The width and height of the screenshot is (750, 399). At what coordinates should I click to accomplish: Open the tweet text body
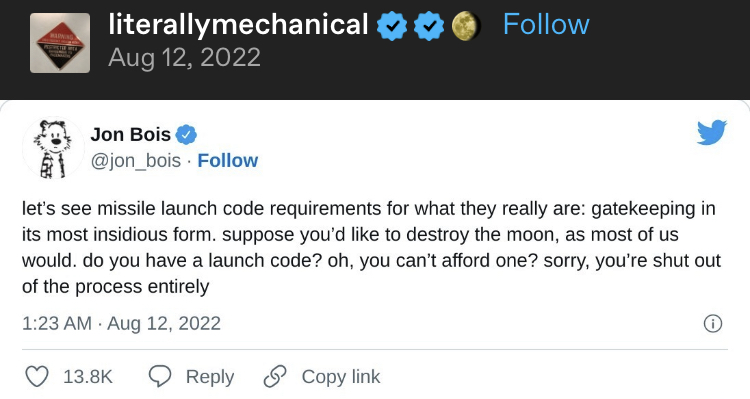point(371,247)
